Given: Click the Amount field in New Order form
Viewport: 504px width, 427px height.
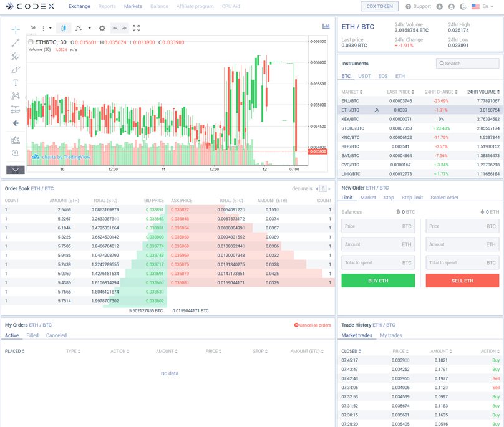Looking at the screenshot, I should pos(377,244).
